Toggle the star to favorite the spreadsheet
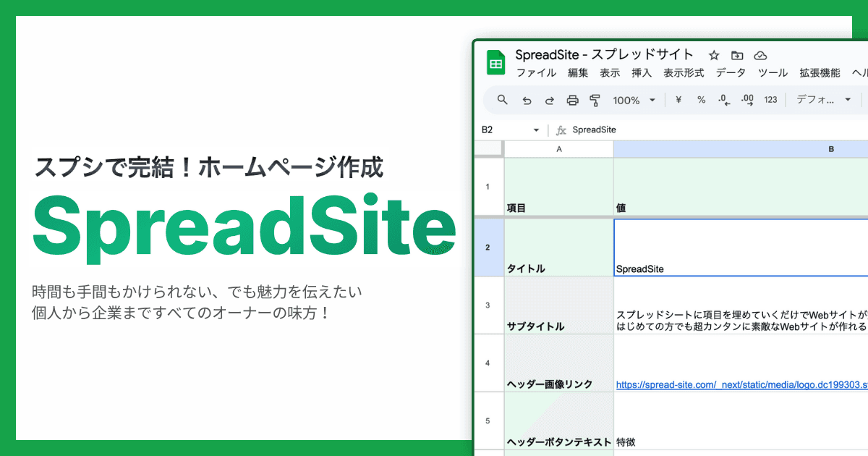The image size is (868, 456). tap(714, 54)
